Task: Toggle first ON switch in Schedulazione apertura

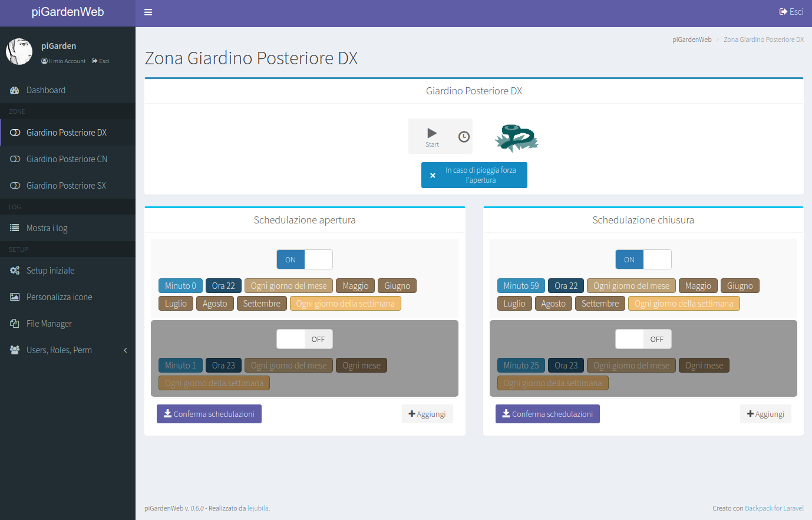Action: (305, 259)
